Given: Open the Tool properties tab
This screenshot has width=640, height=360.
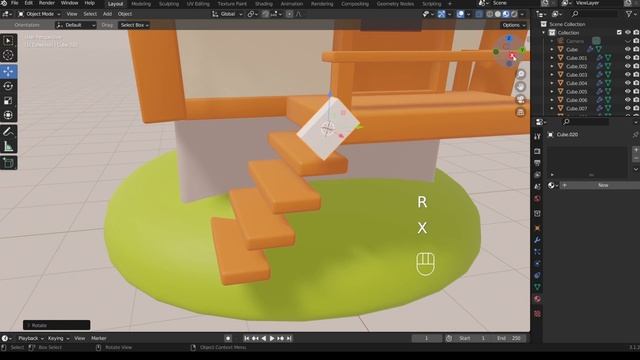Looking at the screenshot, I should (537, 136).
